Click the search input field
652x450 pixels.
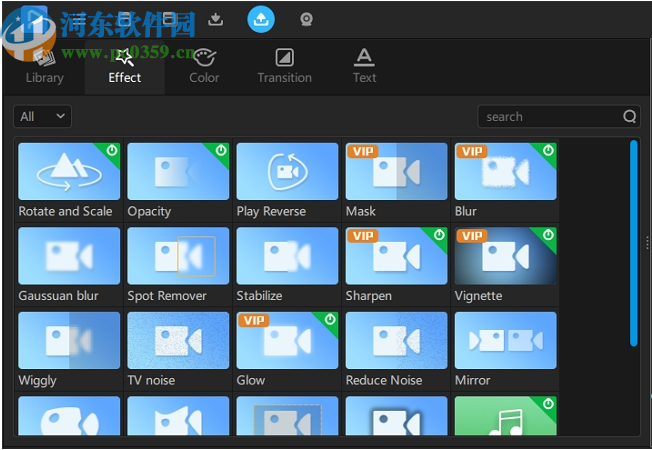coord(559,116)
